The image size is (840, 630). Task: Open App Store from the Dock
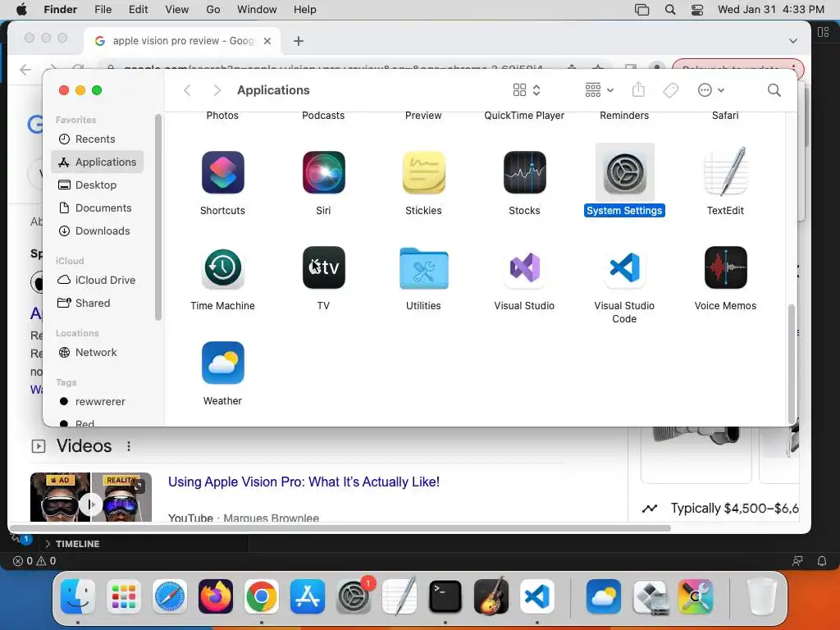[308, 596]
